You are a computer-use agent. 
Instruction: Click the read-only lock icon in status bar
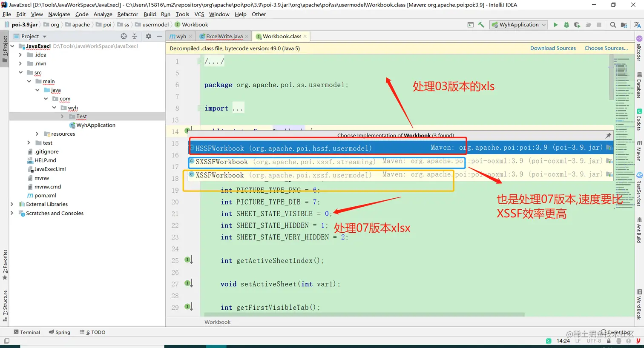609,341
